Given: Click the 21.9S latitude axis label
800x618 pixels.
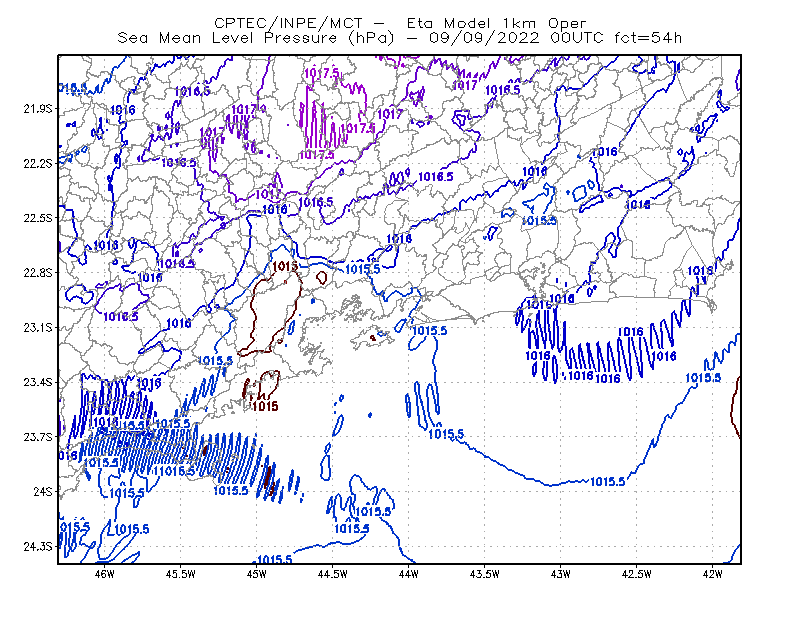Looking at the screenshot, I should tap(38, 109).
